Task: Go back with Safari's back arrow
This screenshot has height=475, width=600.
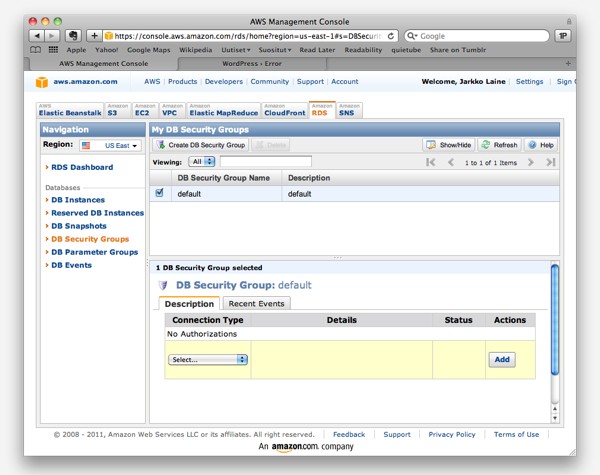Action: point(37,36)
